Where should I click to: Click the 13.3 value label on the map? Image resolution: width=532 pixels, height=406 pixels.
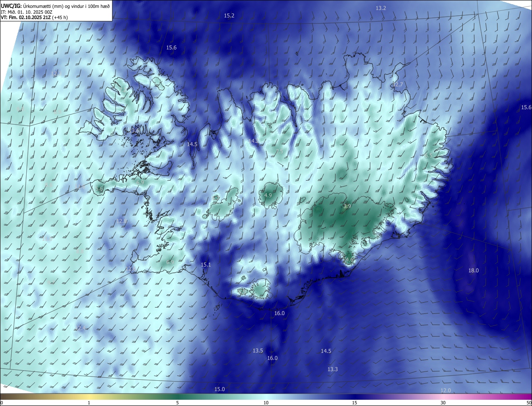pyautogui.click(x=332, y=369)
